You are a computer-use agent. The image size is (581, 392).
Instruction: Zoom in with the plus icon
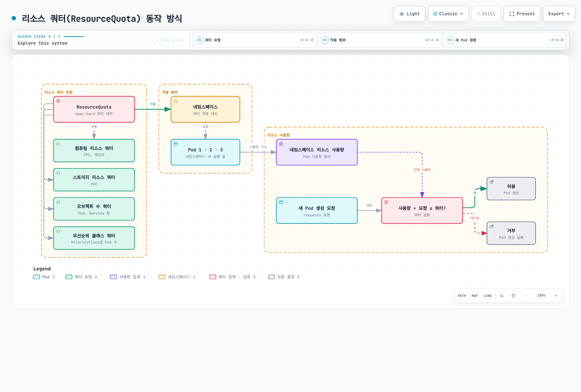coord(556,296)
